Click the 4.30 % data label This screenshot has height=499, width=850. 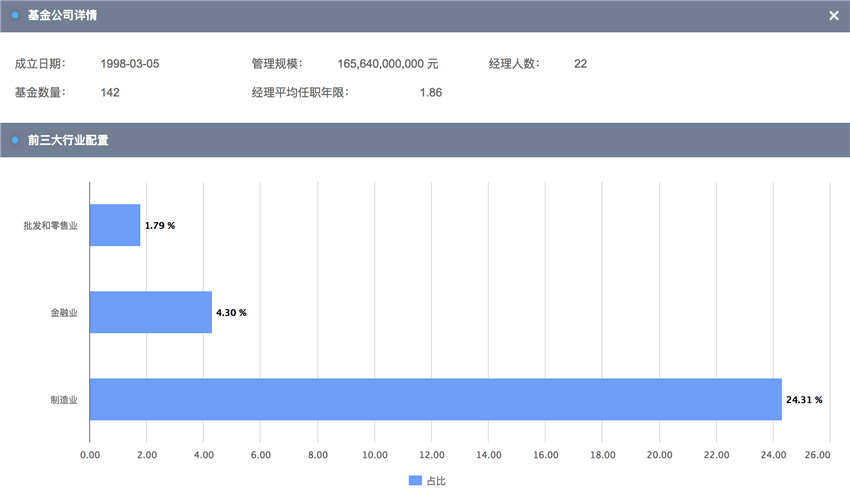231,313
